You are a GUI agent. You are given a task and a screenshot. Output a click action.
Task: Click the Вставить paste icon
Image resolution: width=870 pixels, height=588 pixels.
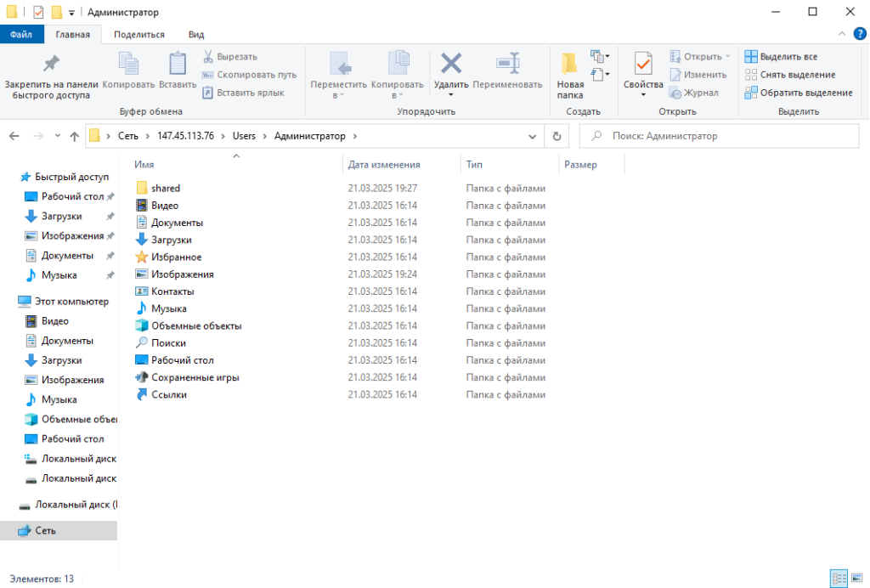pos(178,64)
